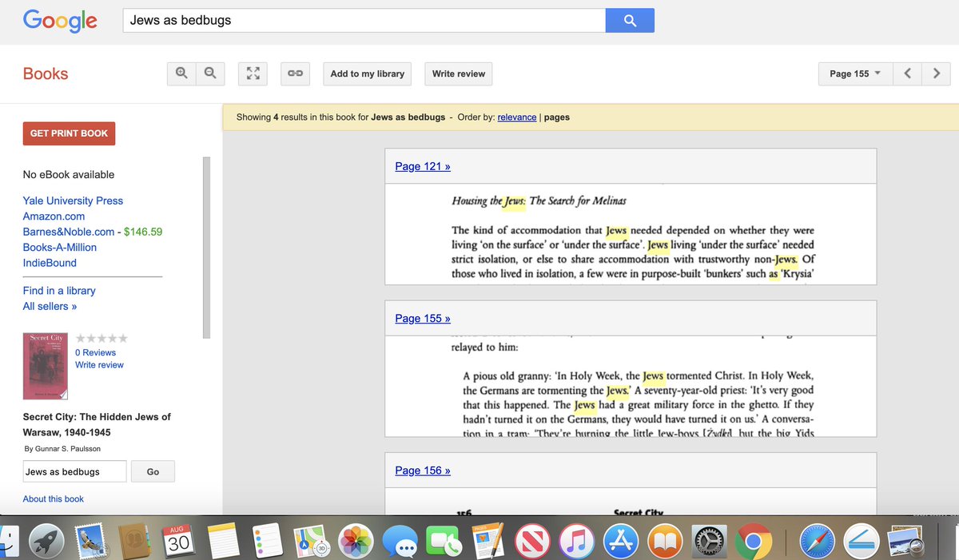Image resolution: width=959 pixels, height=560 pixels.
Task: Order results by relevance
Action: click(517, 117)
